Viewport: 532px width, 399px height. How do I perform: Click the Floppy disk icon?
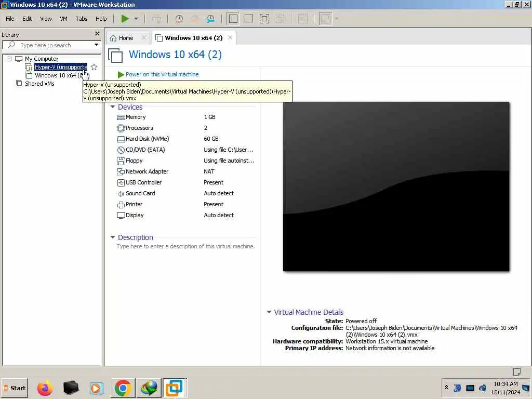coord(121,161)
